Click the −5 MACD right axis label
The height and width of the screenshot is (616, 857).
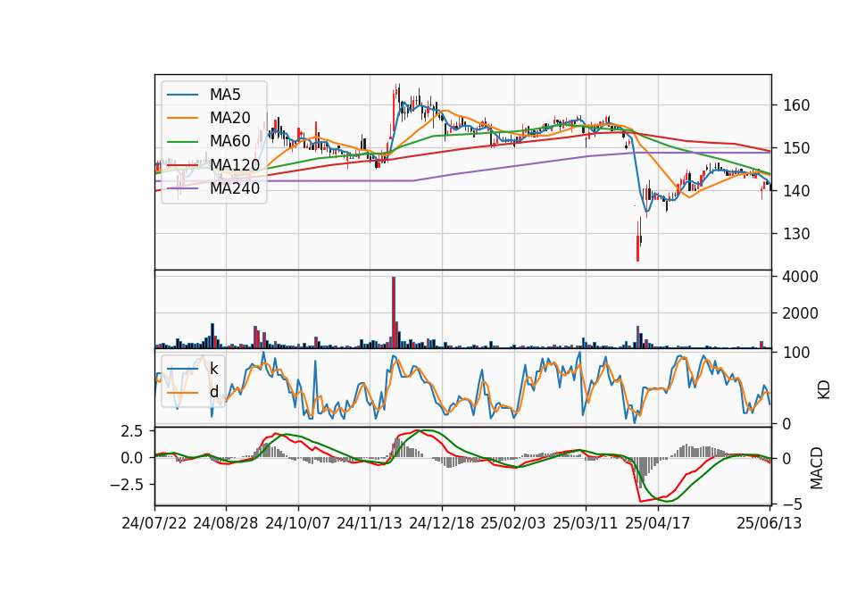[x=792, y=504]
